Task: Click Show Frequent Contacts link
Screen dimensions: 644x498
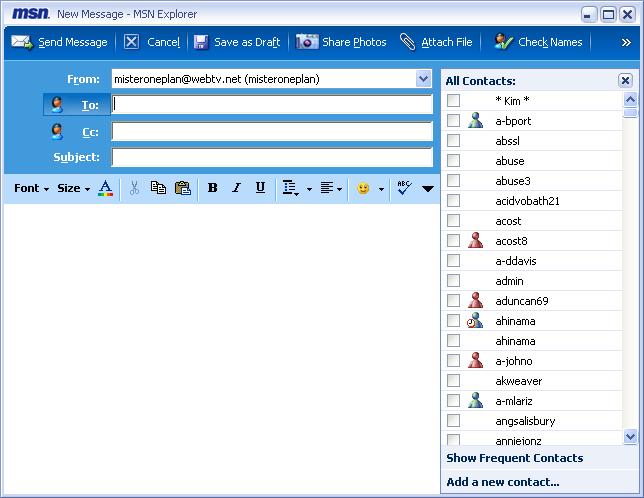Action: coord(515,458)
